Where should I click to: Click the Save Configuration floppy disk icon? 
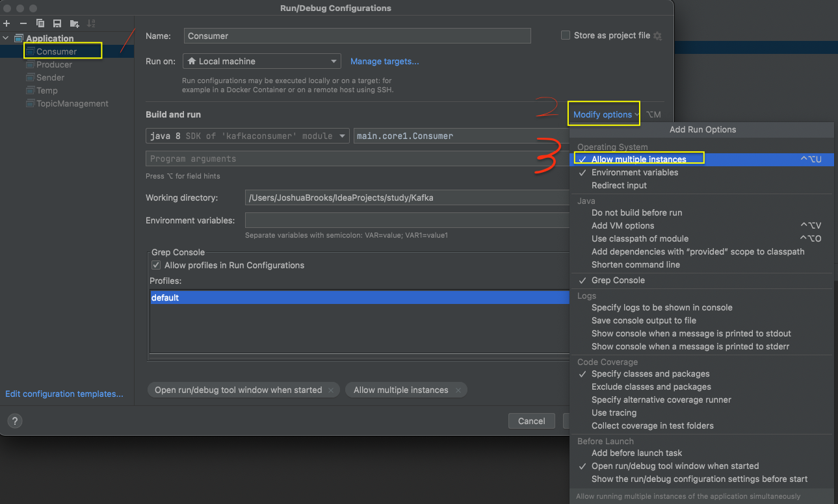[57, 23]
